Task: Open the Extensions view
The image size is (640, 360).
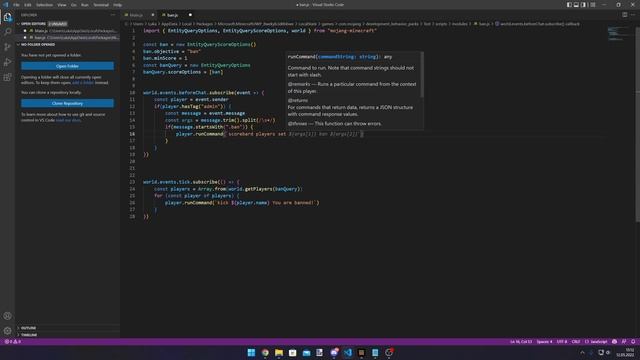Action: point(7,77)
